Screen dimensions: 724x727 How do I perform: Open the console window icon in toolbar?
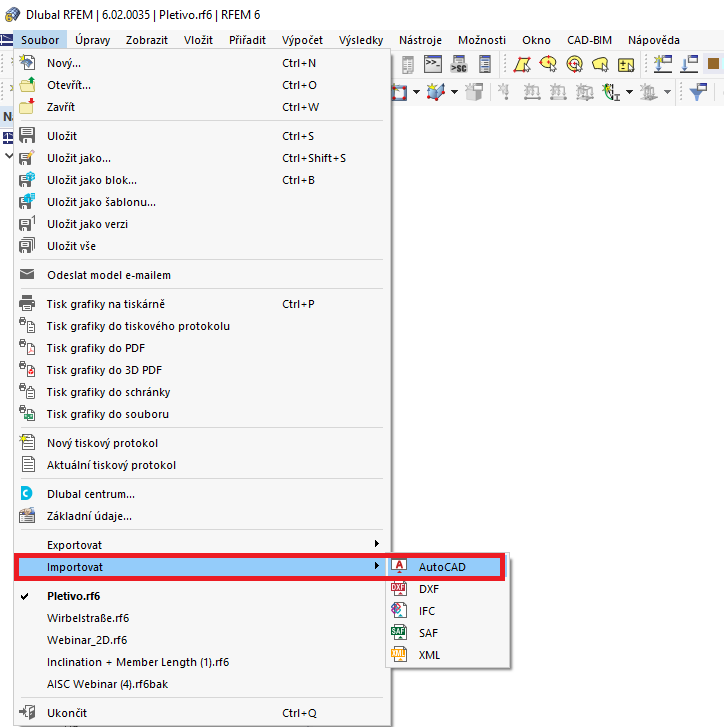pos(433,64)
